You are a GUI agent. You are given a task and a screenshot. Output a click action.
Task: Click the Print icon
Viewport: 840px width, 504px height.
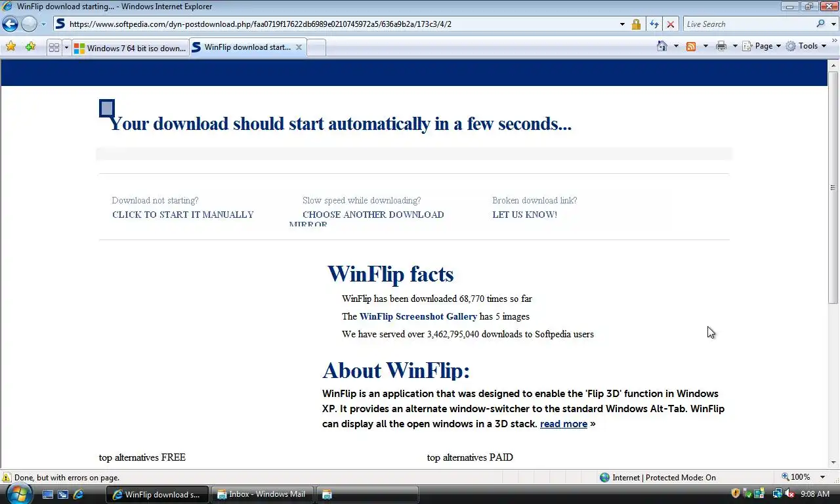tap(721, 46)
